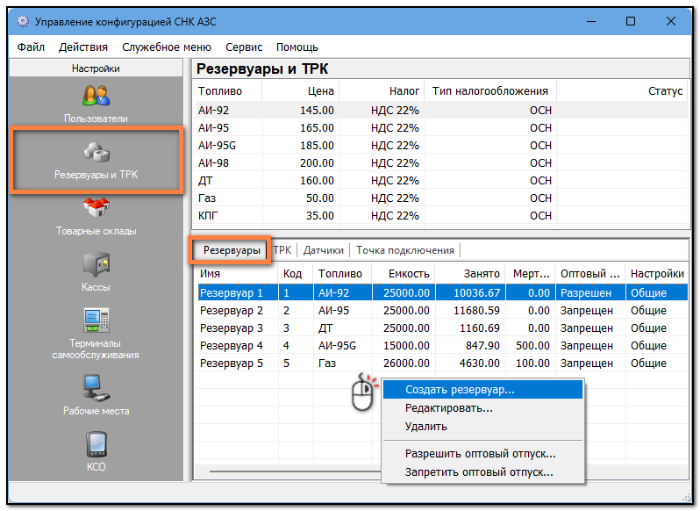Click the Настройки sidebar header button

[96, 68]
